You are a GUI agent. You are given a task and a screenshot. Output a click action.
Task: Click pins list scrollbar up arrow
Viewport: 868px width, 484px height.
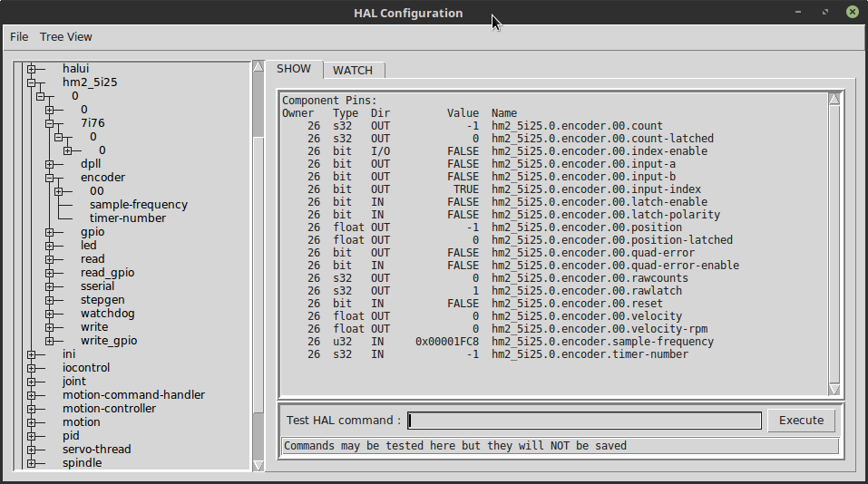[x=834, y=99]
